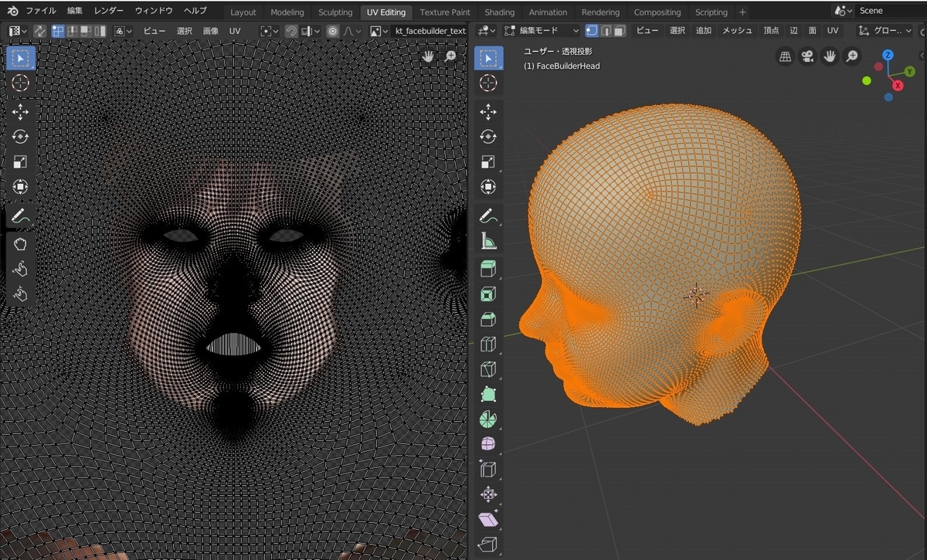Activate the Poly Build tool in 3D viewport
Screen dimensions: 927x560
(x=488, y=394)
